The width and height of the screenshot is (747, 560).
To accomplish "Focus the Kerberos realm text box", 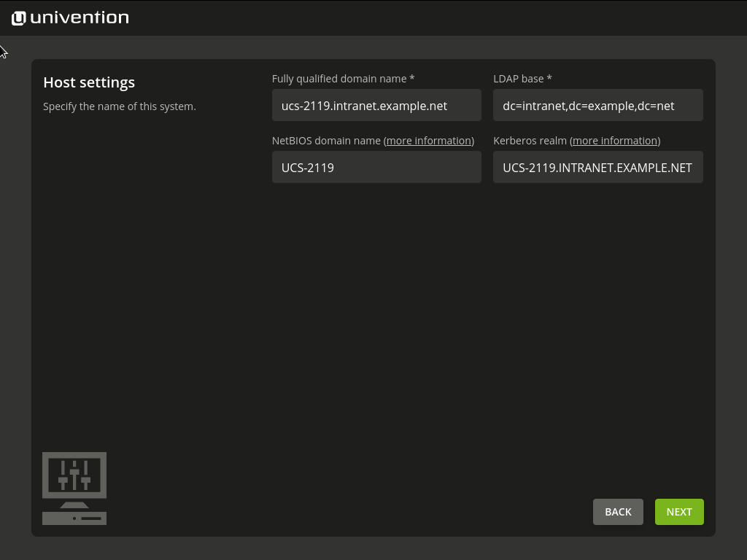I will tap(597, 168).
